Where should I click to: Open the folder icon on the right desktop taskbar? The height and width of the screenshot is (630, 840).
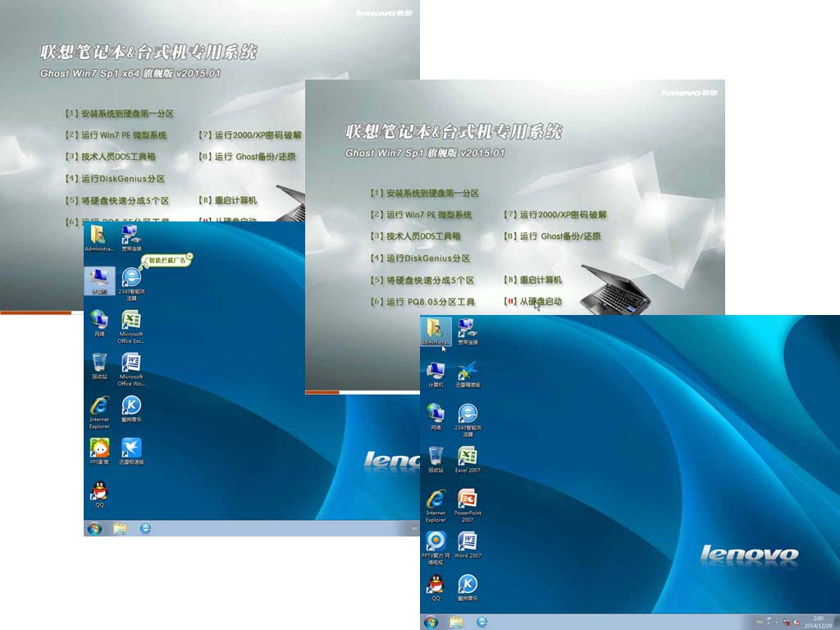[456, 622]
